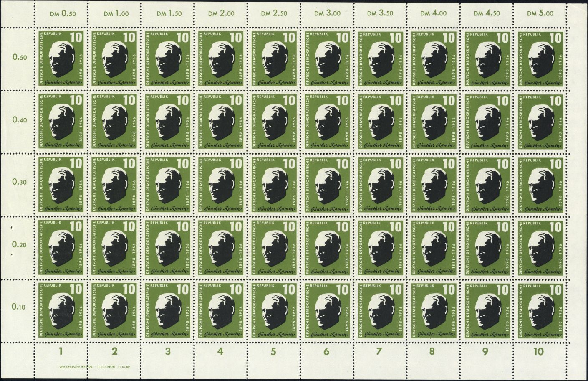This screenshot has height=381, width=588.
Task: Select the 'DM 2.00' column total
Action: (222, 13)
